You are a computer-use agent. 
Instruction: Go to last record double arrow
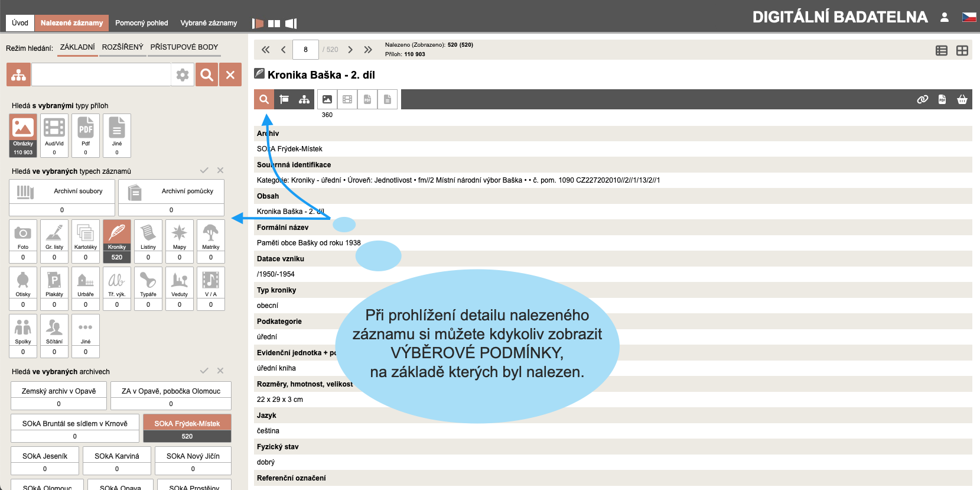pos(368,50)
